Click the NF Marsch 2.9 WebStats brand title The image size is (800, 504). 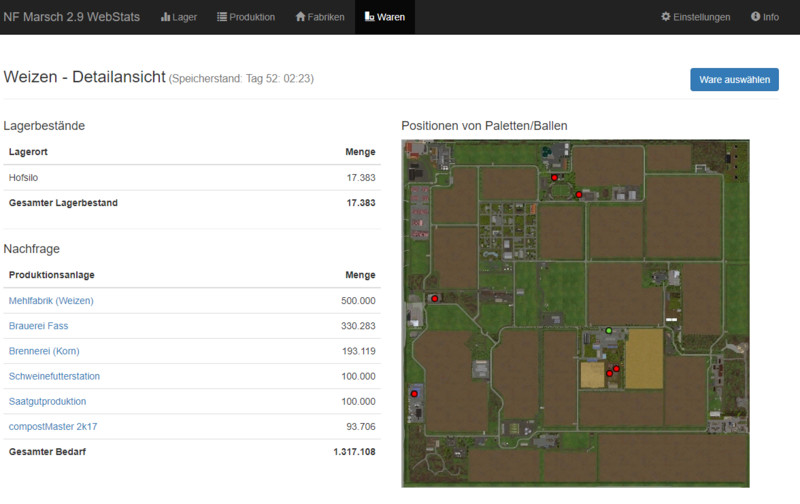point(72,17)
